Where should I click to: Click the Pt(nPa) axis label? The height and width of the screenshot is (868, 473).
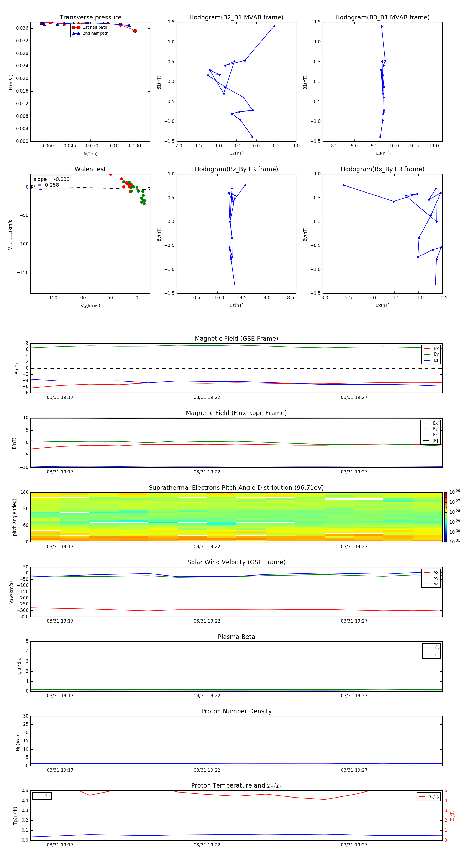(11, 82)
